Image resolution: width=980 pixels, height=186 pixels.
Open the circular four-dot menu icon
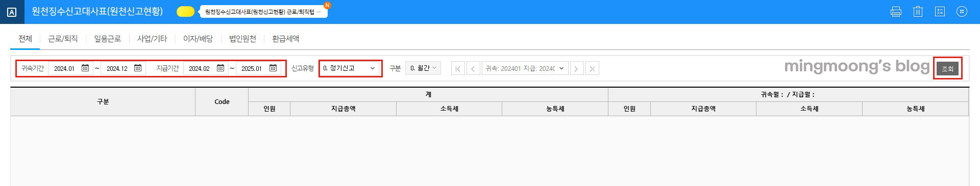962,12
